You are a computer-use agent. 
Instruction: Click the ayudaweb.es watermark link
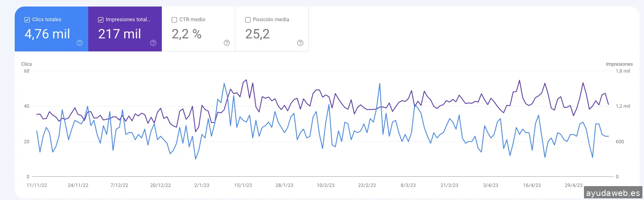[x=613, y=193]
